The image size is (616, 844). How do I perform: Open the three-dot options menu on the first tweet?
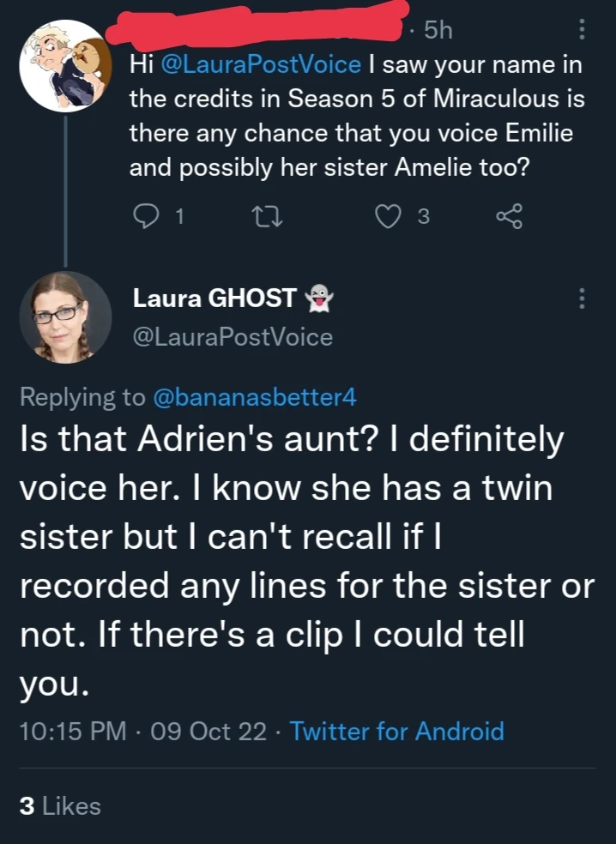click(582, 30)
